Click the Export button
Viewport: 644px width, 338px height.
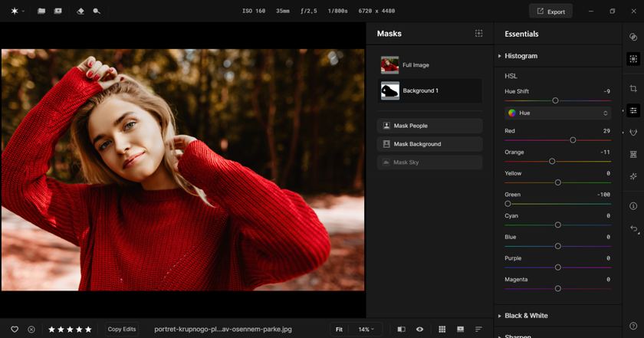click(550, 11)
